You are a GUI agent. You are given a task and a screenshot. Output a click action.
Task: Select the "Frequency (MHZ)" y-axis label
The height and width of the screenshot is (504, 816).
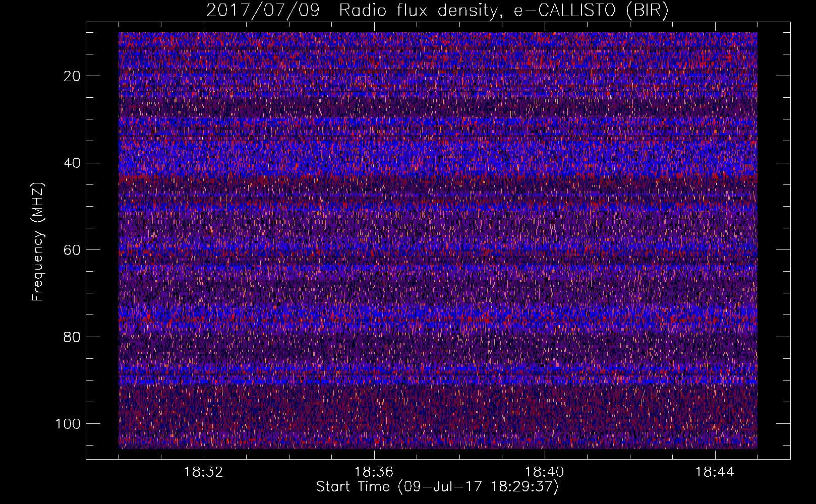pos(38,242)
